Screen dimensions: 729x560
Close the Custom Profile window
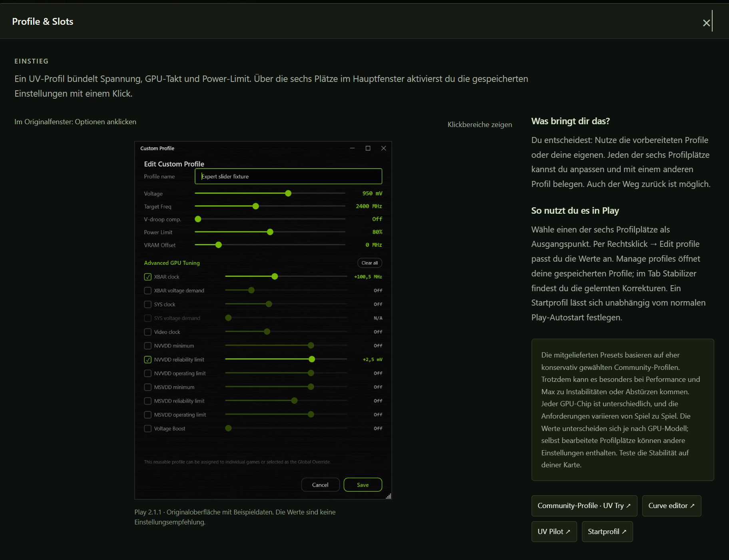click(383, 148)
